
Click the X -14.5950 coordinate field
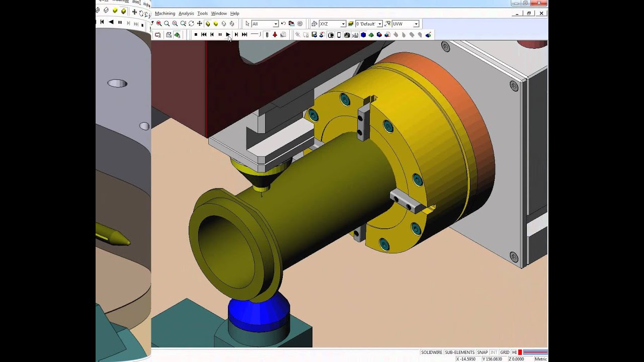coord(468,359)
